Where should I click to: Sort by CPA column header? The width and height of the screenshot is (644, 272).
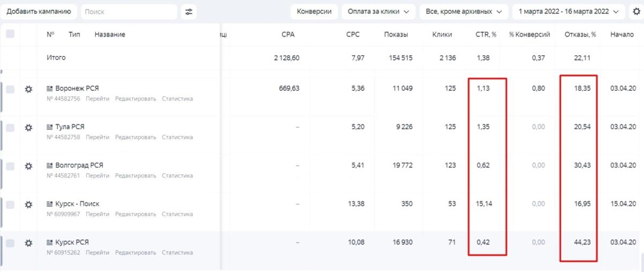pyautogui.click(x=288, y=34)
